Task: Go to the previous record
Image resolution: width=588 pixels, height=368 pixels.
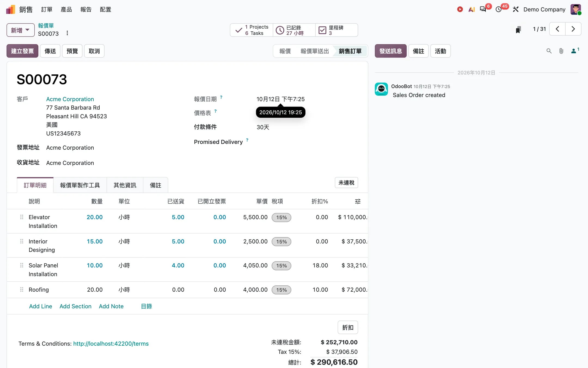Action: click(557, 29)
